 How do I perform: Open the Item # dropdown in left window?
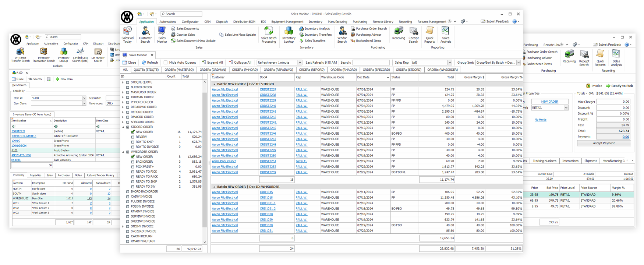[84, 98]
